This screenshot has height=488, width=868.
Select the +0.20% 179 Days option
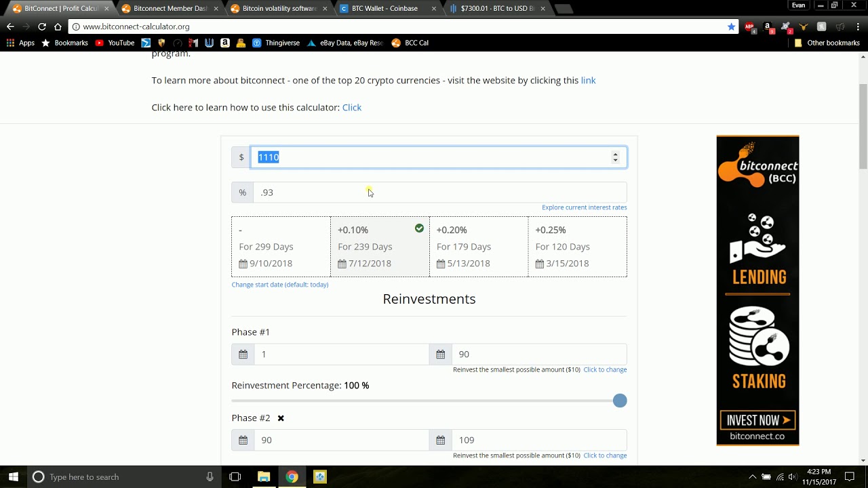click(x=479, y=247)
